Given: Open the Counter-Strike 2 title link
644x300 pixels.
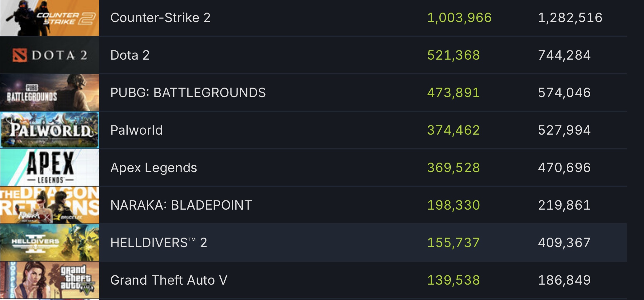Looking at the screenshot, I should [x=160, y=18].
